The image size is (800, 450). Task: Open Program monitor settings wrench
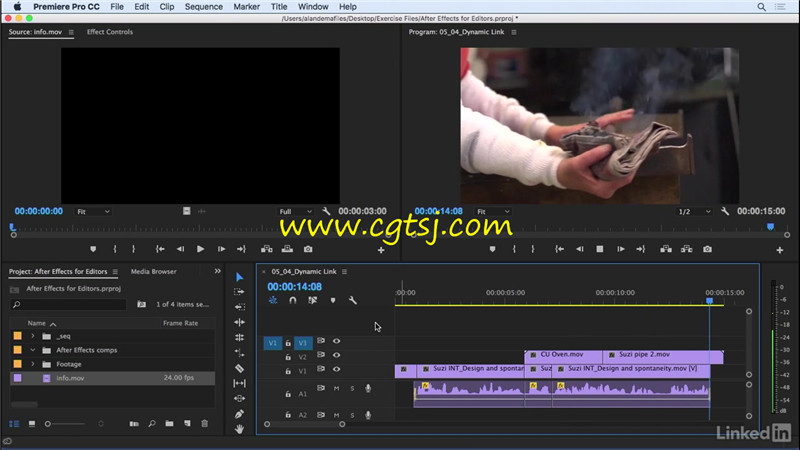point(725,211)
